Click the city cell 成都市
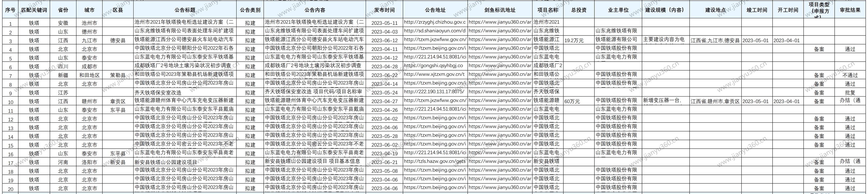Image resolution: width=868 pixels, height=194 pixels. pyautogui.click(x=89, y=67)
